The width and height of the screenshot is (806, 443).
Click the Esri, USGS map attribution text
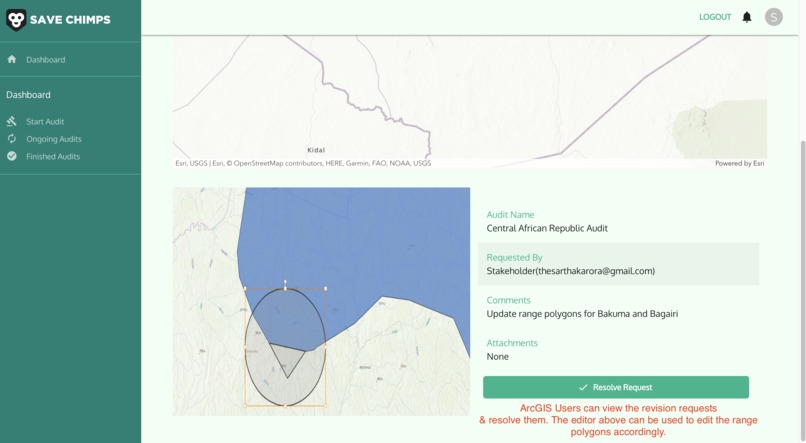click(x=303, y=163)
